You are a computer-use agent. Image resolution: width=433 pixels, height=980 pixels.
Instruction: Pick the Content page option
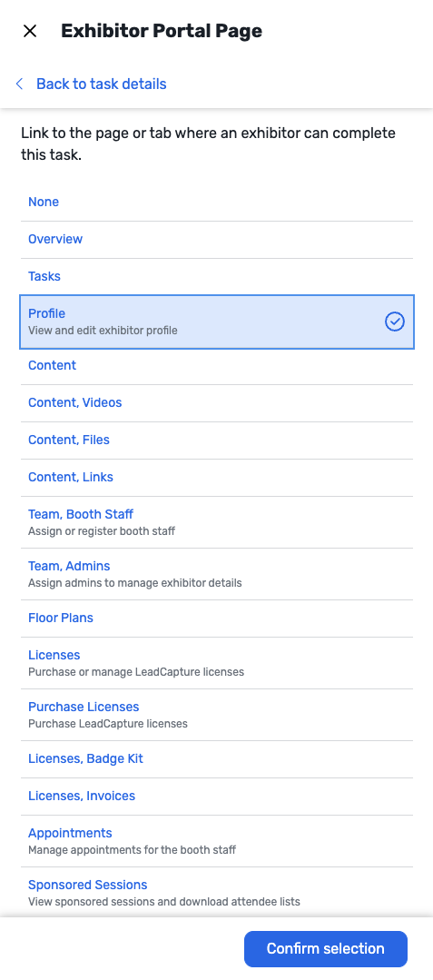coord(217,366)
